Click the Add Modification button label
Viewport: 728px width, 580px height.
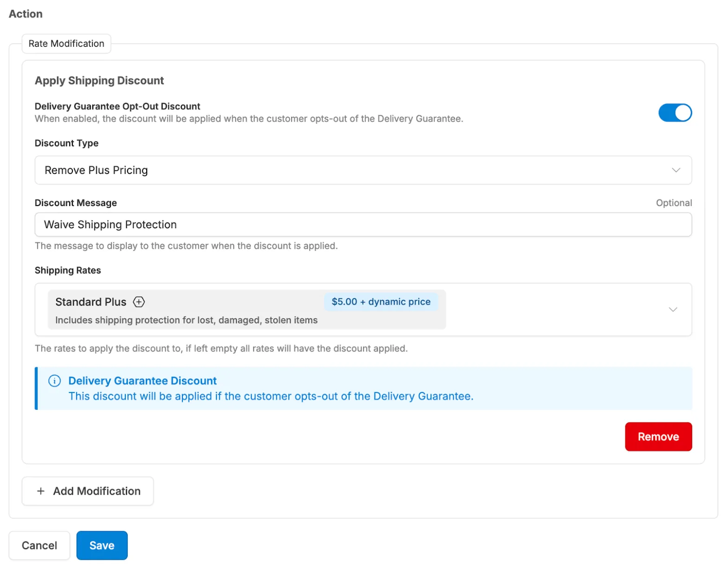tap(97, 491)
